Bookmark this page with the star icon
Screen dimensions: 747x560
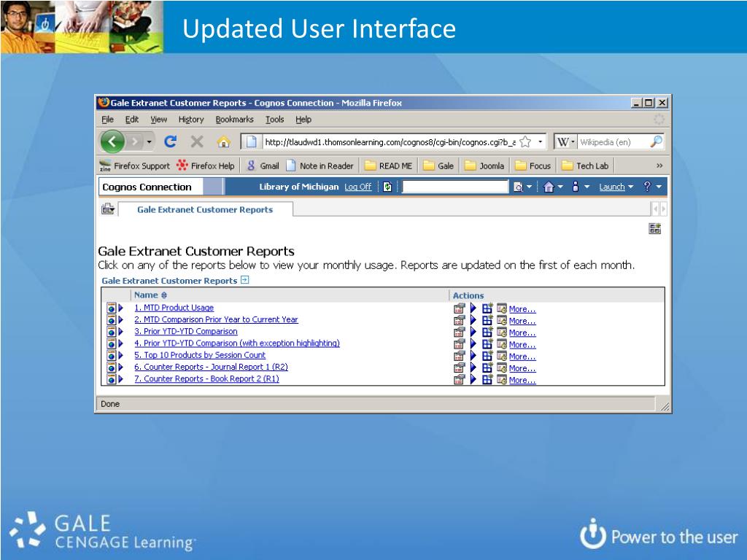pyautogui.click(x=525, y=141)
